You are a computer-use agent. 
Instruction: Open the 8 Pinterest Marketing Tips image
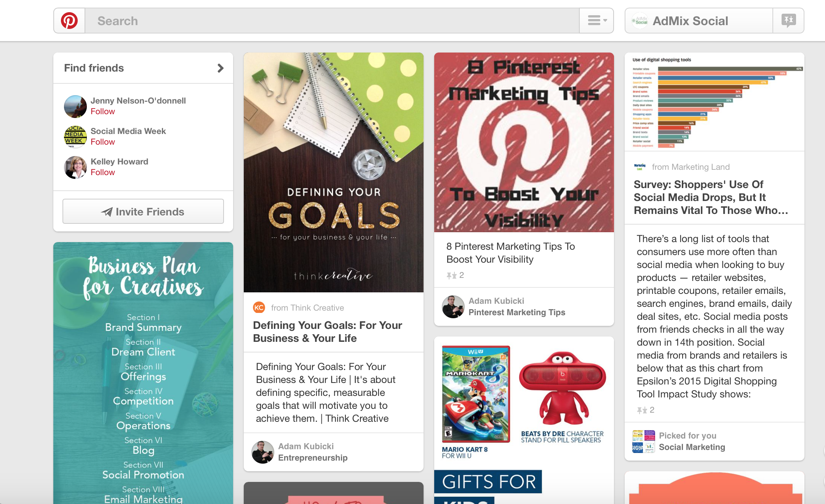(x=524, y=142)
